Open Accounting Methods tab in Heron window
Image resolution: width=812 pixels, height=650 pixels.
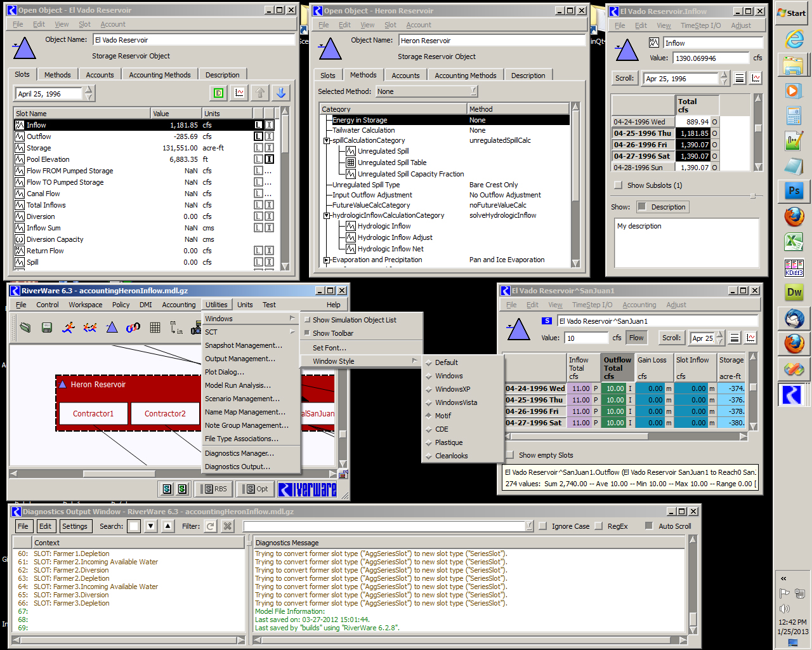466,76
